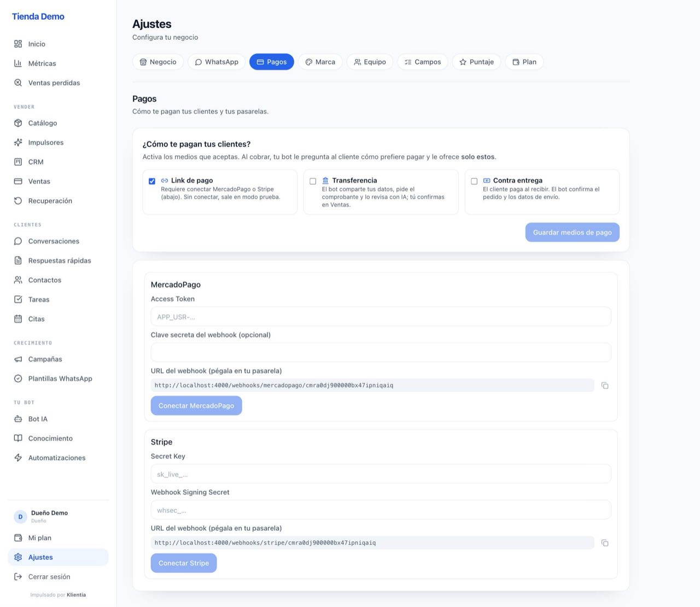Image resolution: width=700 pixels, height=607 pixels.
Task: Click the Cerrar sesión logout icon
Action: click(x=18, y=576)
